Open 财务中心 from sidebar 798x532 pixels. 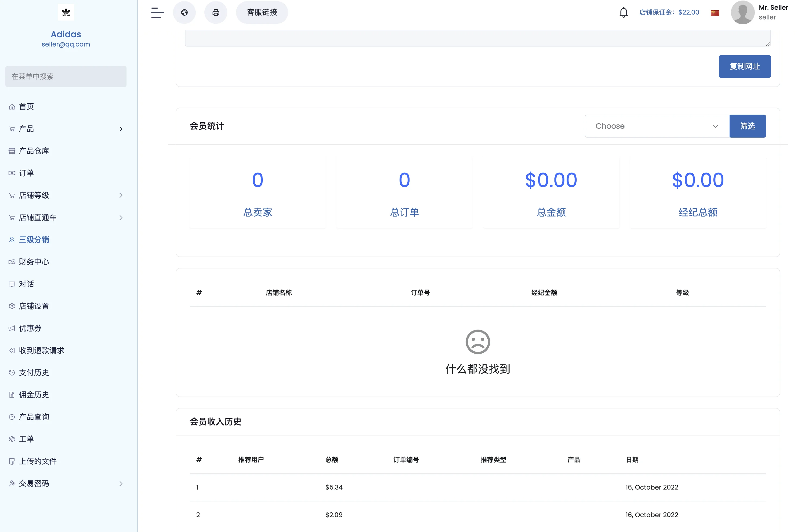point(34,262)
